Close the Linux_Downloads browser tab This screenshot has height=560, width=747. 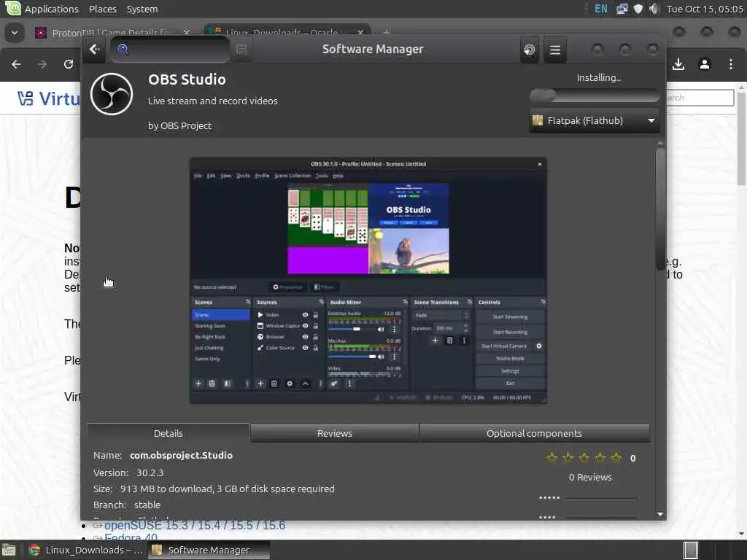pyautogui.click(x=360, y=33)
